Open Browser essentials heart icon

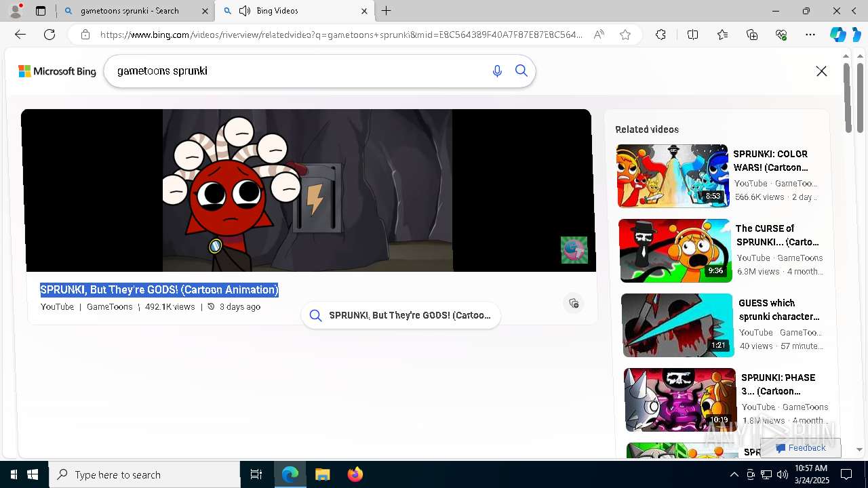click(x=781, y=35)
